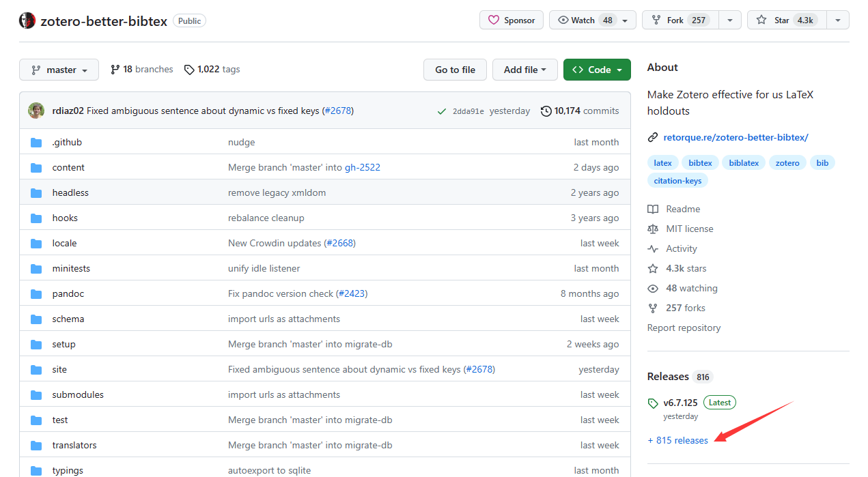The width and height of the screenshot is (868, 477).
Task: Open the 257 forks link
Action: (x=686, y=308)
